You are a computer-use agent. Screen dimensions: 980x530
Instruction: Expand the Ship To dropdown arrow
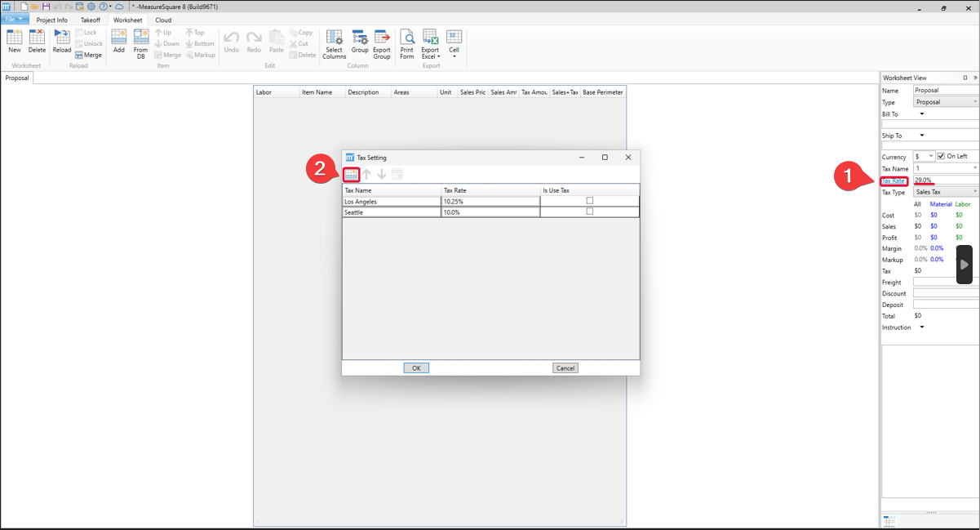click(x=922, y=136)
